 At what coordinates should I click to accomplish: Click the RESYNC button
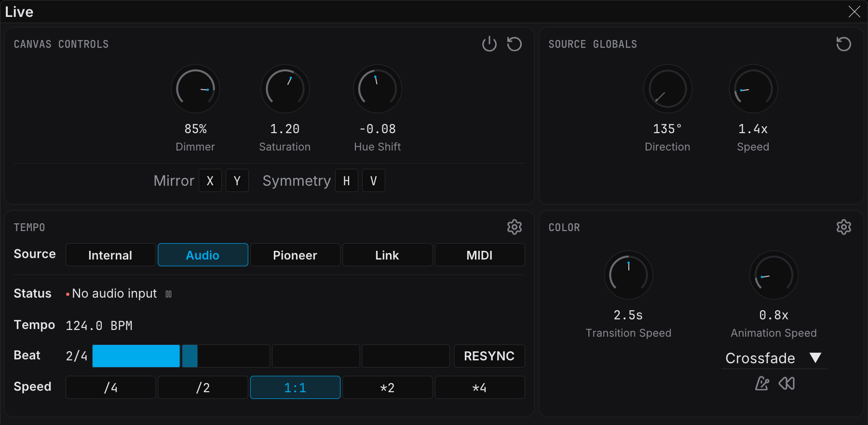pos(489,356)
